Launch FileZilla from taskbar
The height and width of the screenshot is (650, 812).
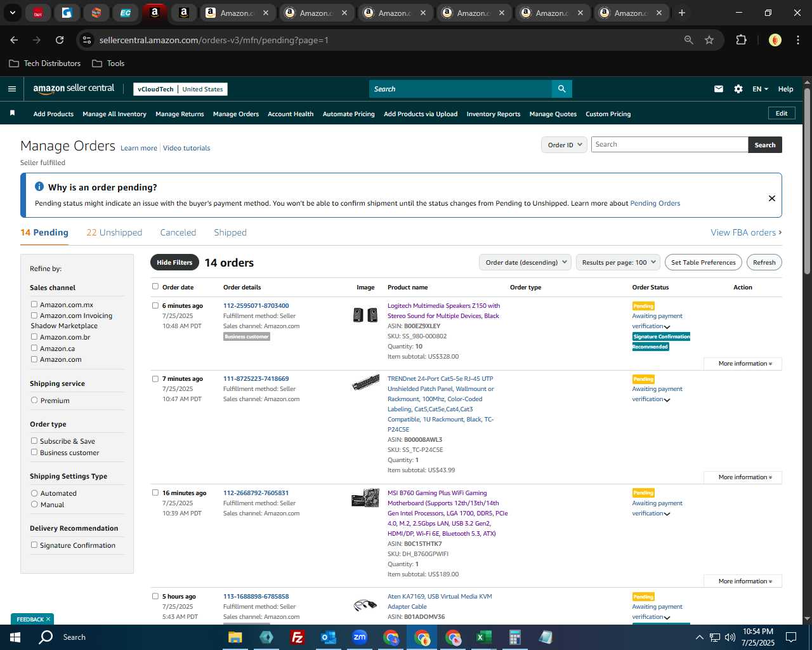tap(297, 637)
